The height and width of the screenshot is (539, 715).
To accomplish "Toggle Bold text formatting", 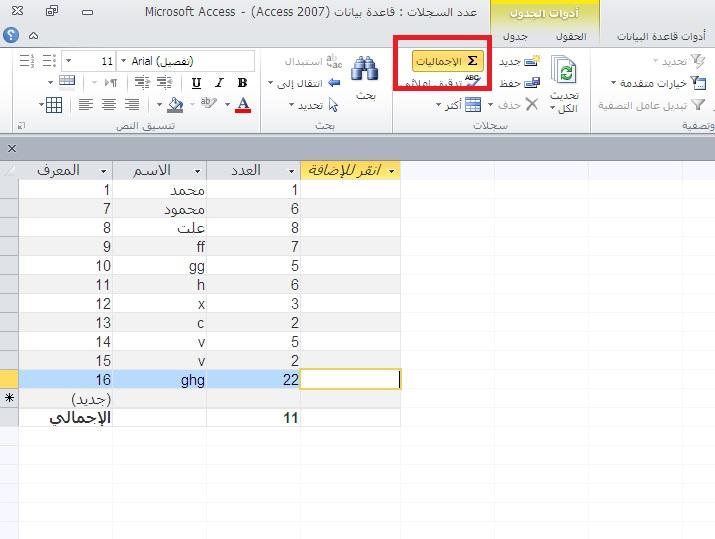I will (x=242, y=83).
